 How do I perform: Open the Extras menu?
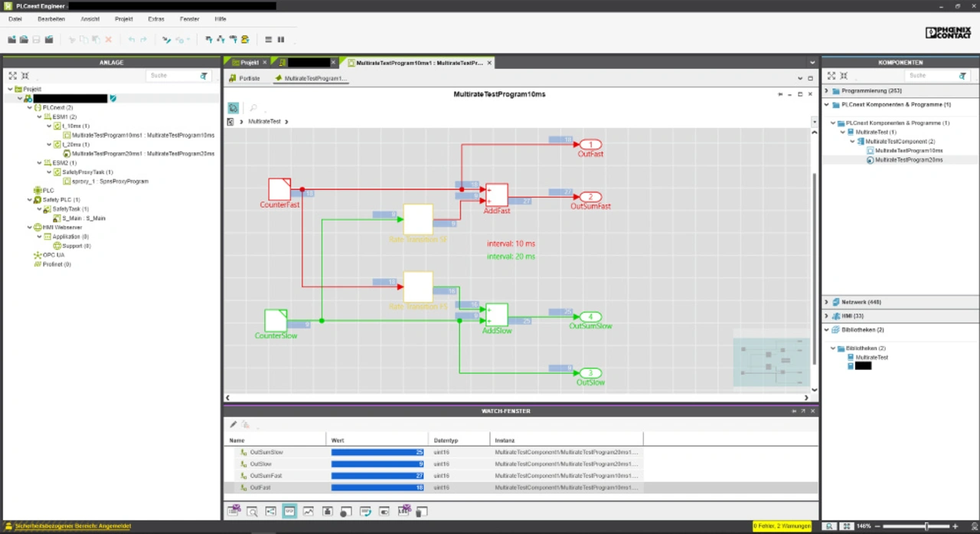point(155,18)
